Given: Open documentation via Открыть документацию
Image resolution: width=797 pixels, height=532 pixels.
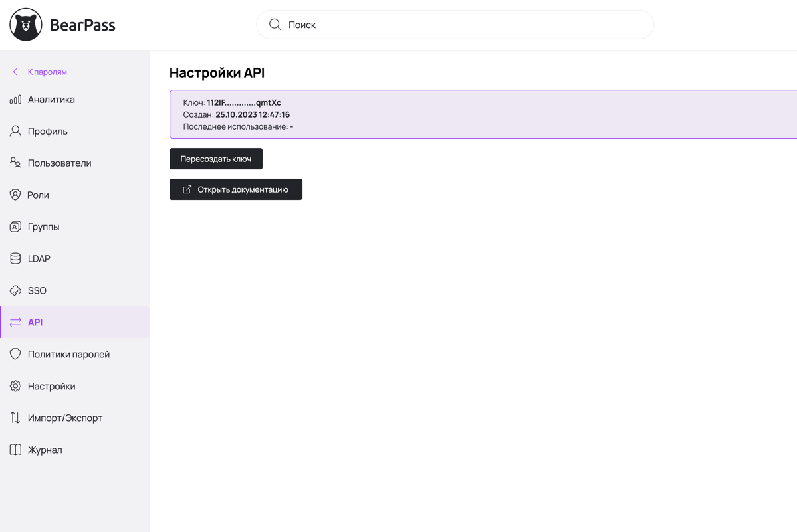Looking at the screenshot, I should click(x=236, y=189).
